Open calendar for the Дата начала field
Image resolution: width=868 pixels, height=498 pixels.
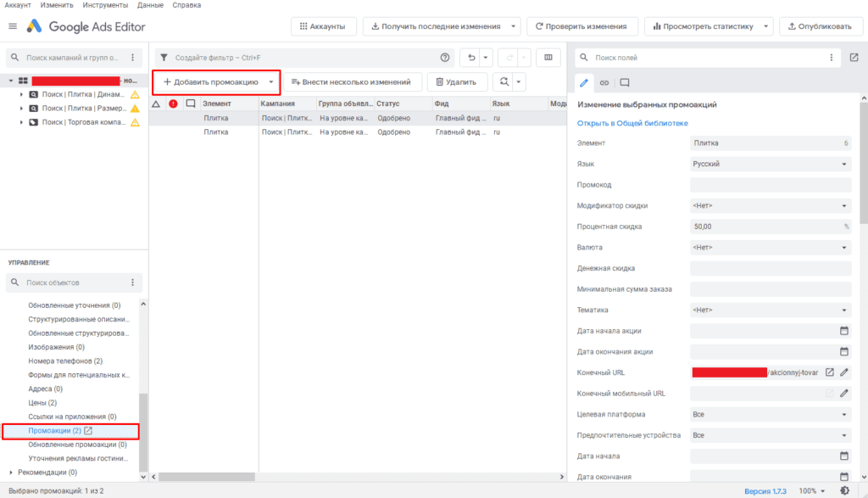pos(843,456)
